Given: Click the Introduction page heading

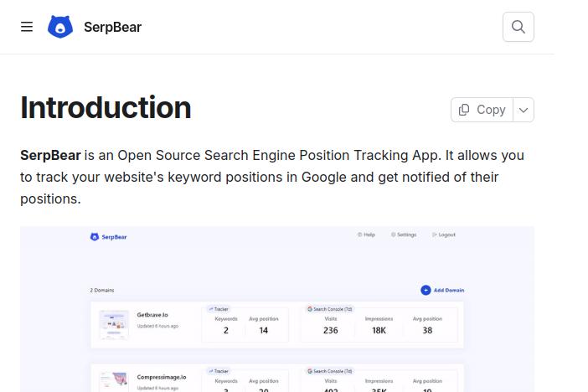Looking at the screenshot, I should click(106, 108).
